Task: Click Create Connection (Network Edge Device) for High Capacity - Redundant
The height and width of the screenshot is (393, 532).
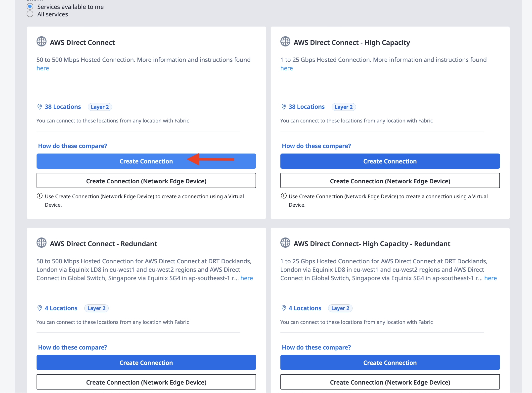Action: pyautogui.click(x=390, y=382)
